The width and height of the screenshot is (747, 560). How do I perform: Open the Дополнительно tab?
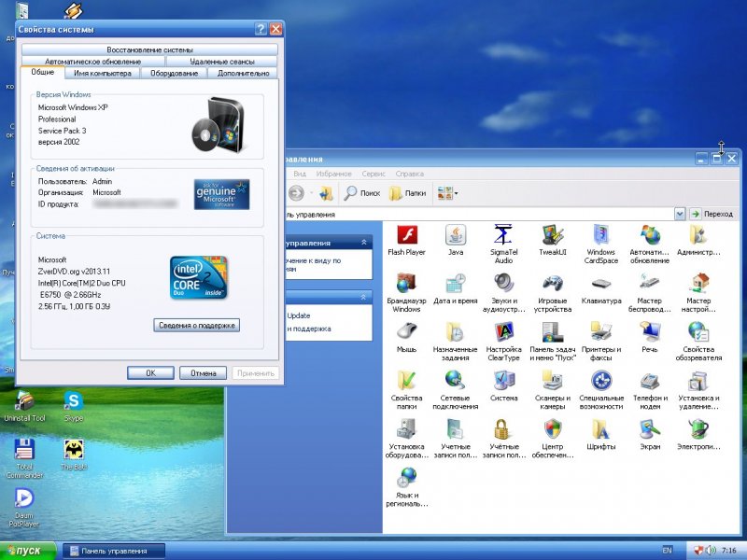coord(244,74)
